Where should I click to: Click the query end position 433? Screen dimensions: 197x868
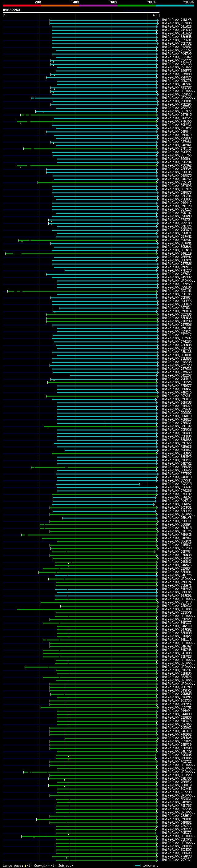click(155, 15)
